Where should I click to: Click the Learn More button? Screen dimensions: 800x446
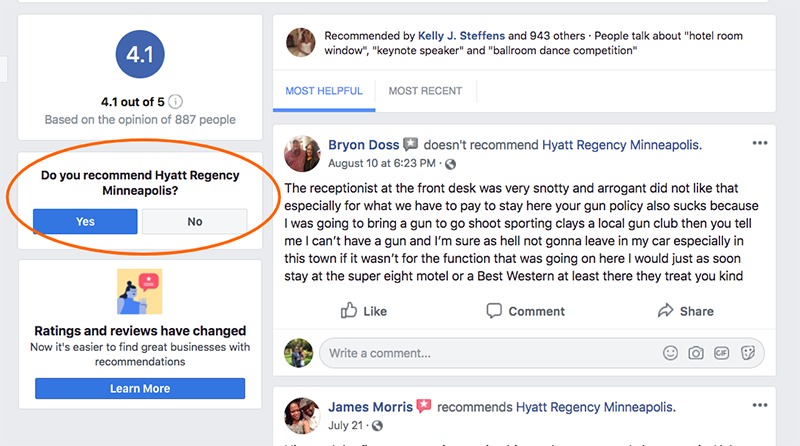pos(140,388)
